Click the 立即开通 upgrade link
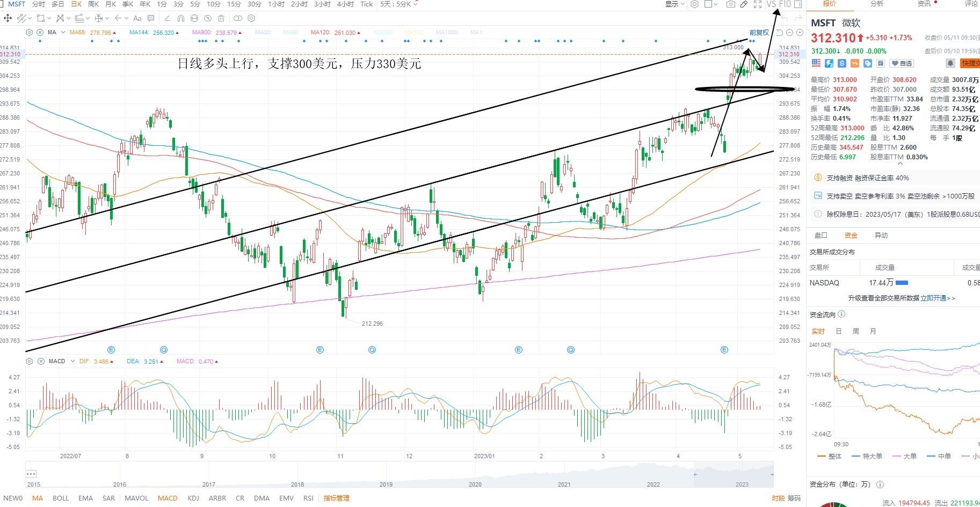 click(x=933, y=298)
